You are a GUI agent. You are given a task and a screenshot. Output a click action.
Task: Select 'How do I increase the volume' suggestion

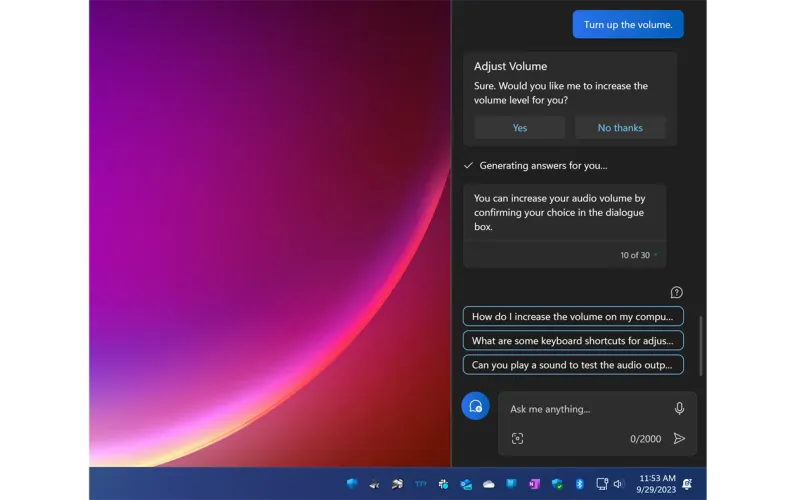(573, 316)
